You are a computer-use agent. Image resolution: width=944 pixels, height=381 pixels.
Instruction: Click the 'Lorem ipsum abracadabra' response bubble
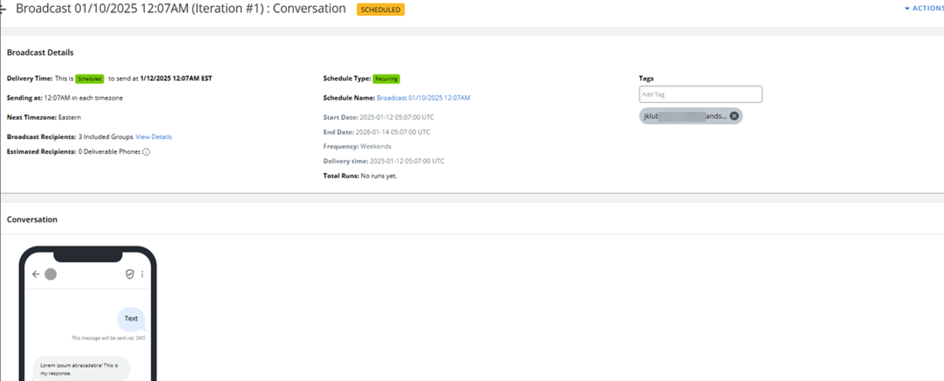80,369
